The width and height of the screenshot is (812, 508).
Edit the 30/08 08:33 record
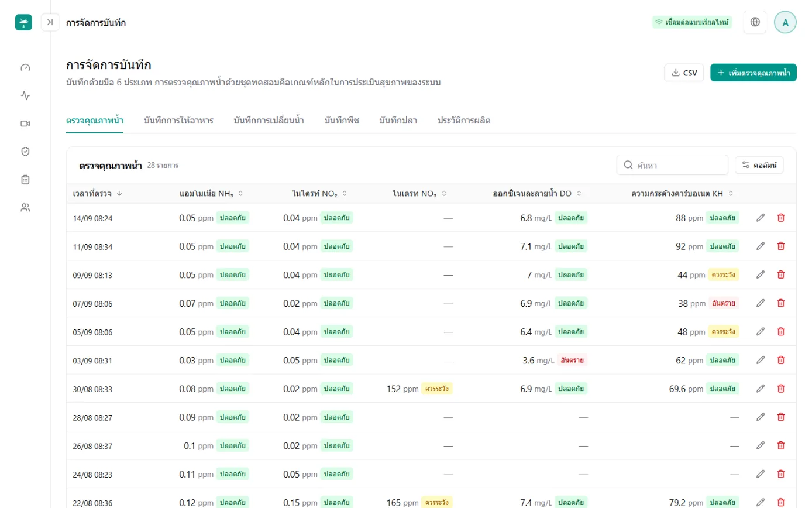click(761, 388)
